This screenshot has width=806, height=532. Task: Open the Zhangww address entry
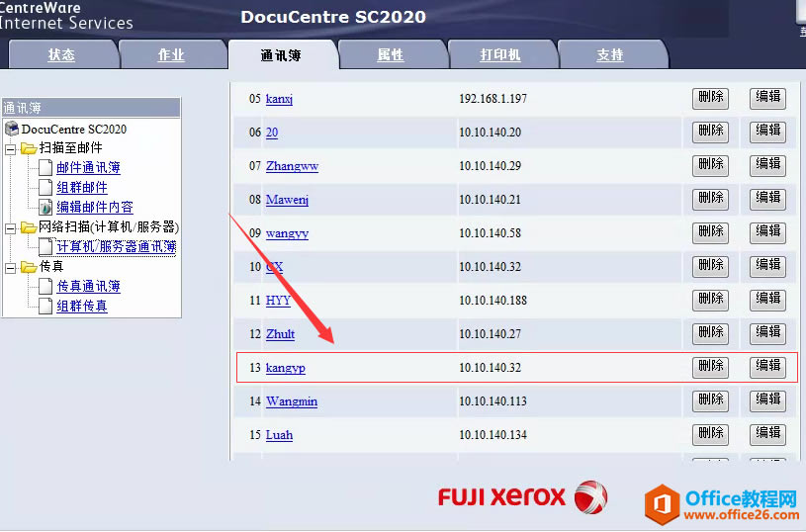(x=292, y=166)
